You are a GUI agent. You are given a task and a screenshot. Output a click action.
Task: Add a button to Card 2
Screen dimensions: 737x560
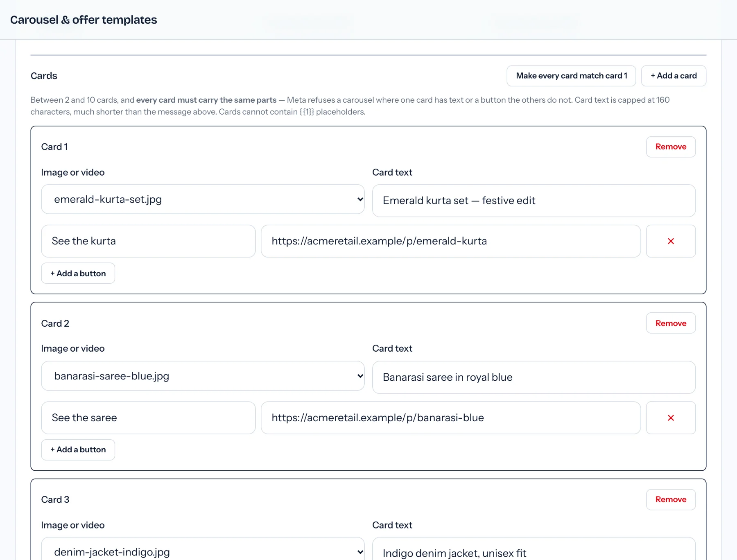[78, 449]
